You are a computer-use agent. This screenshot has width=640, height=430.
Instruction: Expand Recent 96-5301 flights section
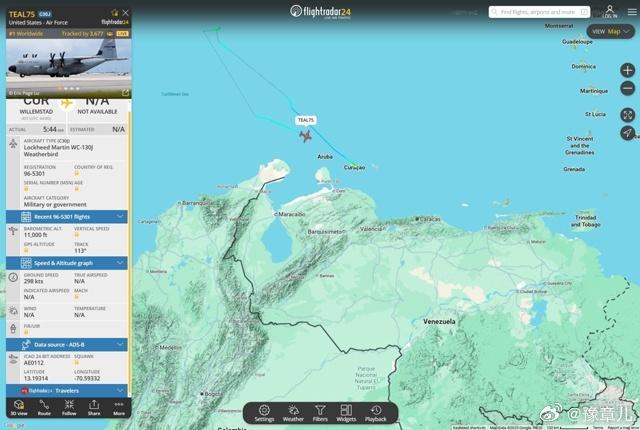tap(67, 217)
